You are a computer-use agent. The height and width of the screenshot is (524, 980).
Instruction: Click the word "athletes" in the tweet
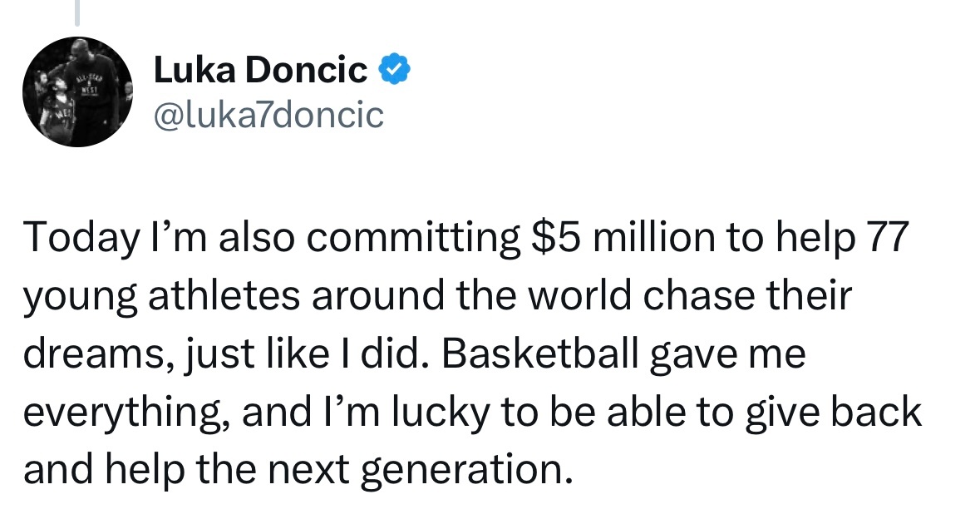tap(224, 295)
